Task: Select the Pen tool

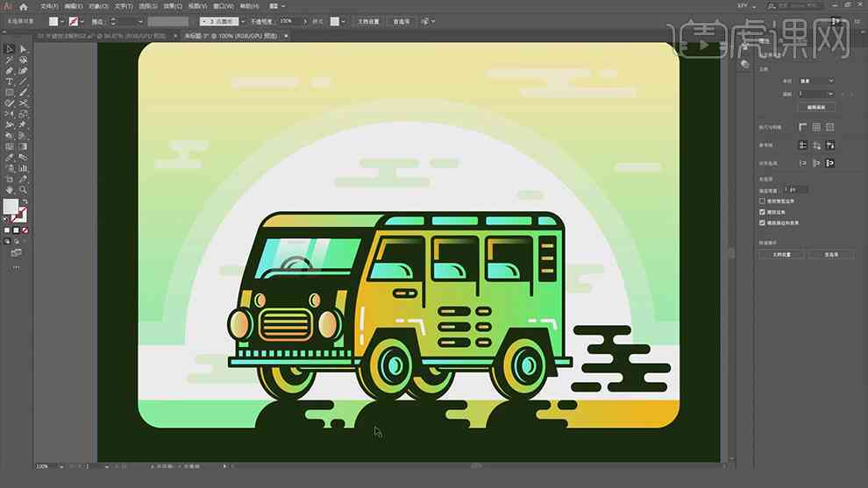Action: 10,71
